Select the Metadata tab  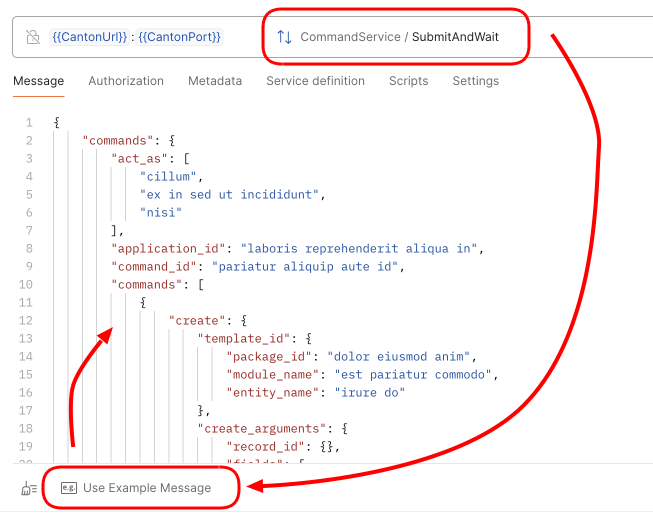pyautogui.click(x=215, y=81)
